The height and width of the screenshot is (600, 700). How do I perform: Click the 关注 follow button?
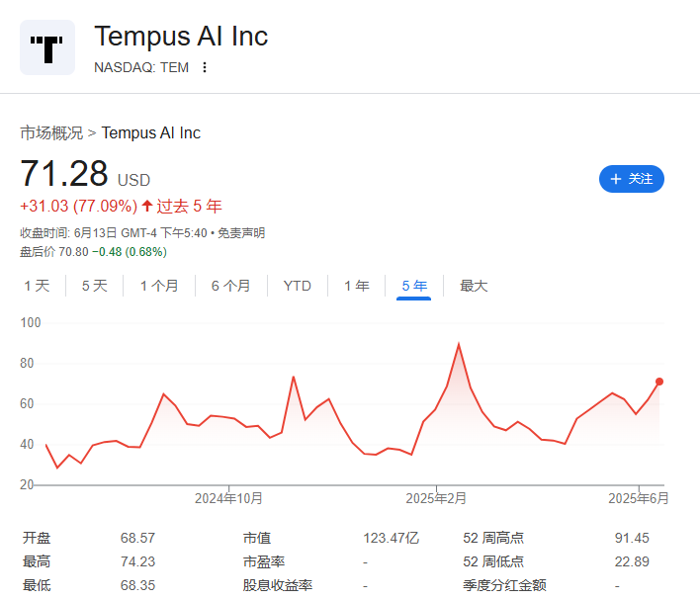tap(631, 179)
